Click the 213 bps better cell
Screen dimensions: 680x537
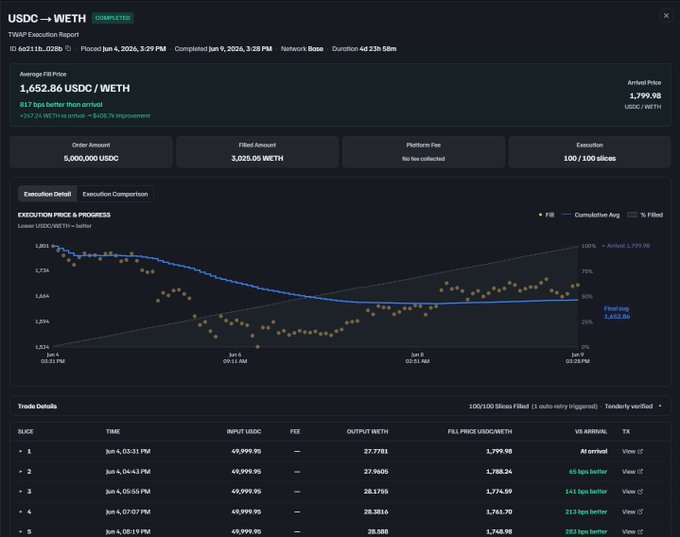(586, 512)
